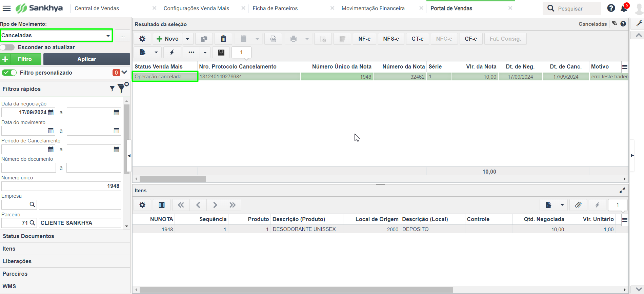This screenshot has height=294, width=644.
Task: Click the Aplicar button
Action: (x=87, y=59)
